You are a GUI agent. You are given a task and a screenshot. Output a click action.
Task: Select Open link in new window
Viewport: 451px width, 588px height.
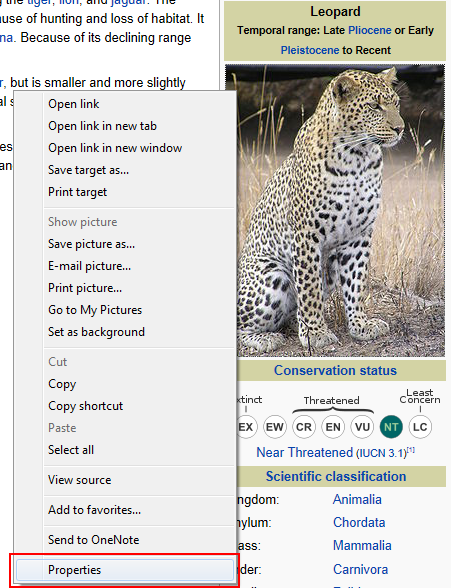115,148
